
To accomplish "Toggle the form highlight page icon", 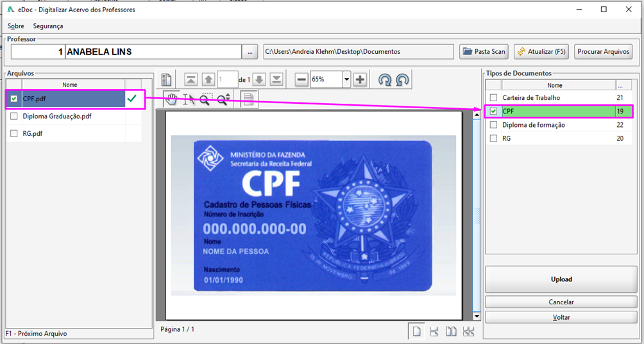I will [x=247, y=100].
